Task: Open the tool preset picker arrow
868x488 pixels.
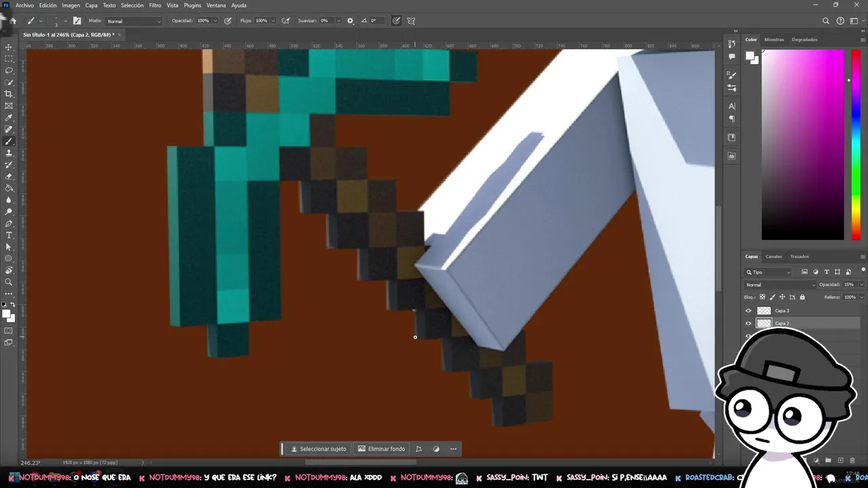Action: pos(40,21)
